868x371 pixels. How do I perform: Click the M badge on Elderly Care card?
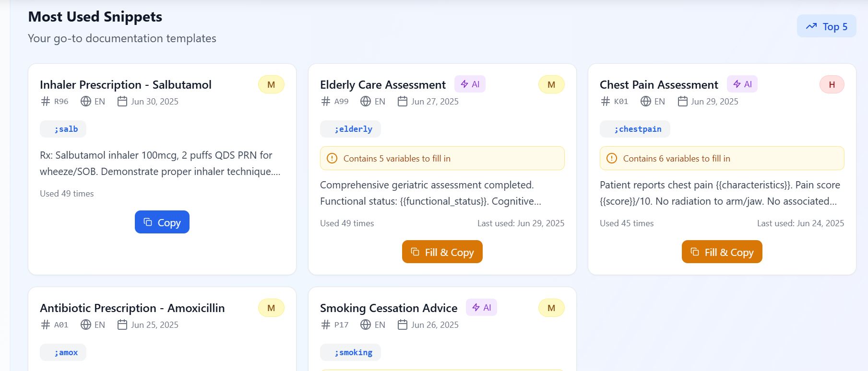coord(551,85)
